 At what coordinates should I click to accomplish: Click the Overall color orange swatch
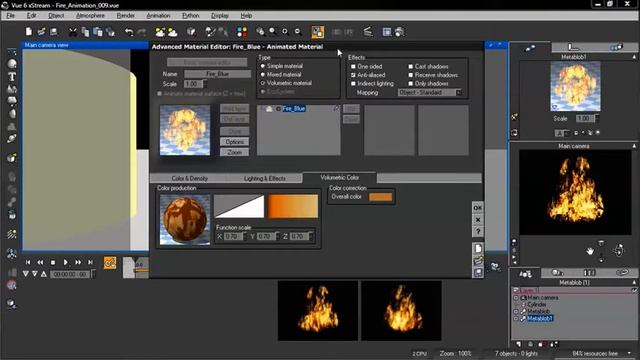pos(380,197)
